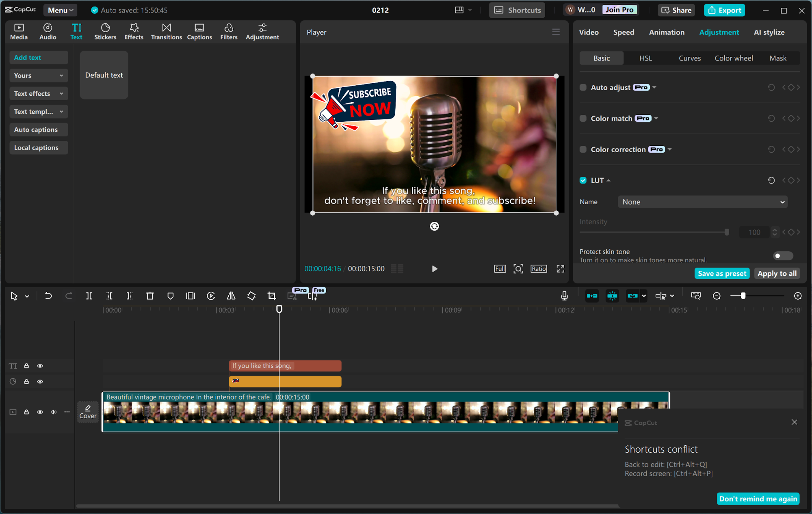
Task: Switch to the Animation tab
Action: (x=667, y=32)
